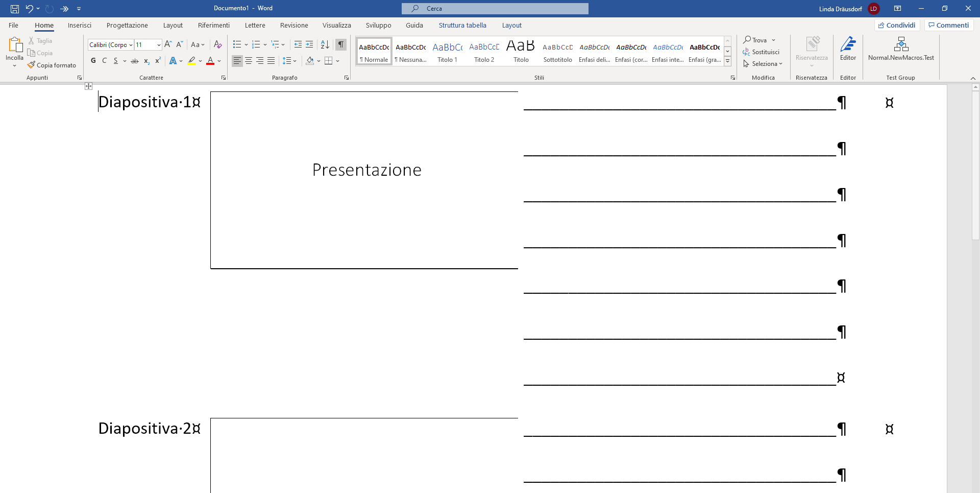Click the bulleted list icon

click(237, 45)
